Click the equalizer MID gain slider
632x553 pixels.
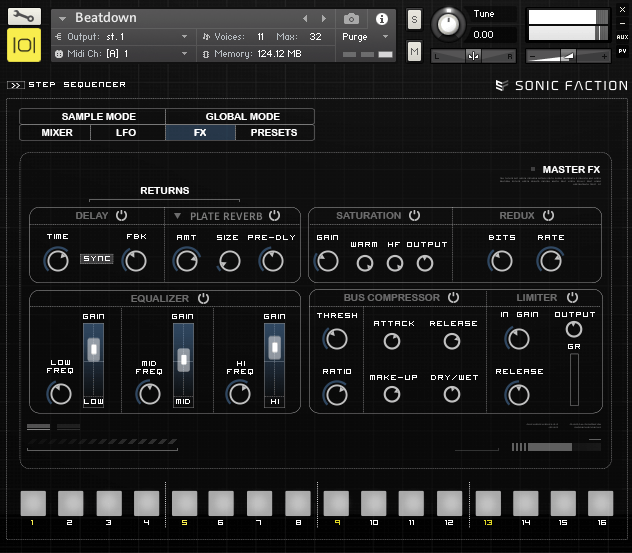coord(183,359)
